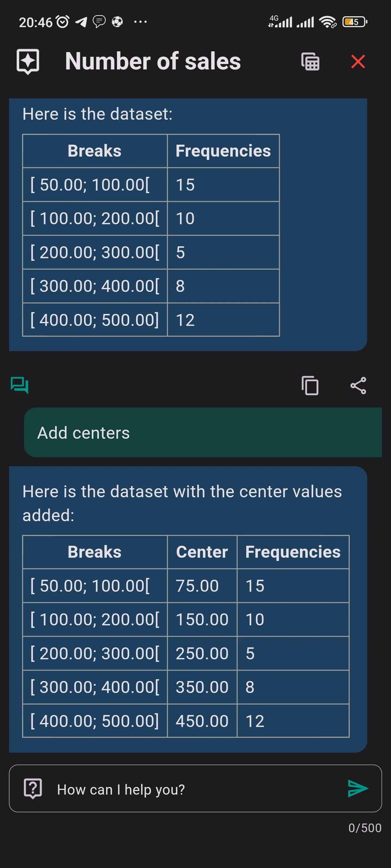
Task: Tap Breaks header in first table
Action: [x=94, y=151]
